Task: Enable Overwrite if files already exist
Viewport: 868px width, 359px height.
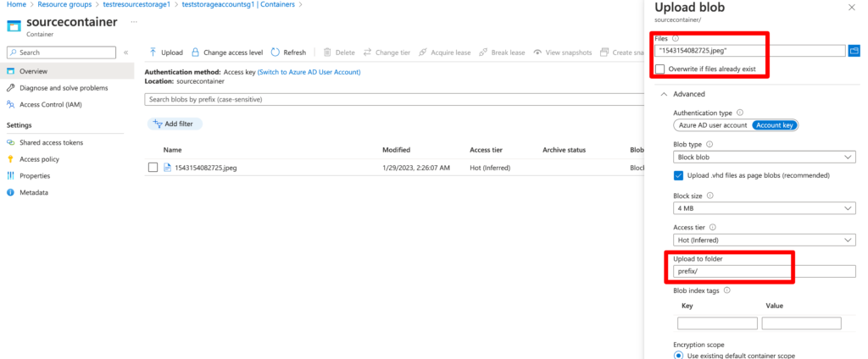Action: pyautogui.click(x=660, y=68)
